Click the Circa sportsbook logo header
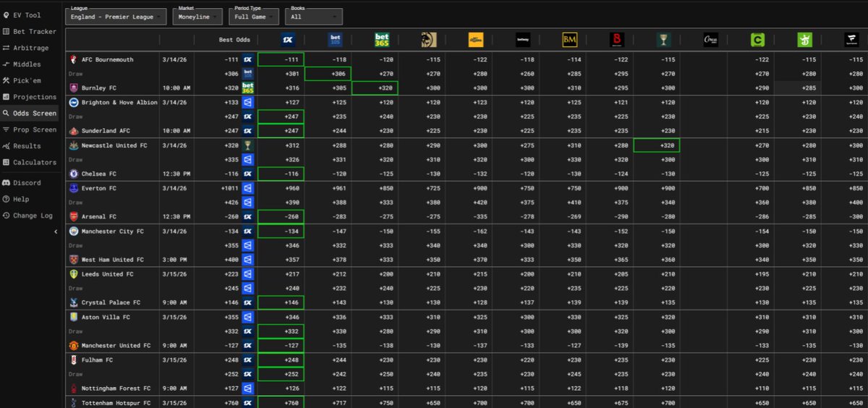Screen dimensions: 868x408 (x=710, y=40)
